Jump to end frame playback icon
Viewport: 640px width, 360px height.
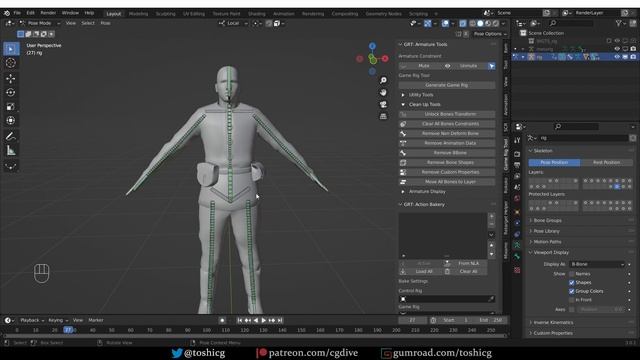[280, 320]
